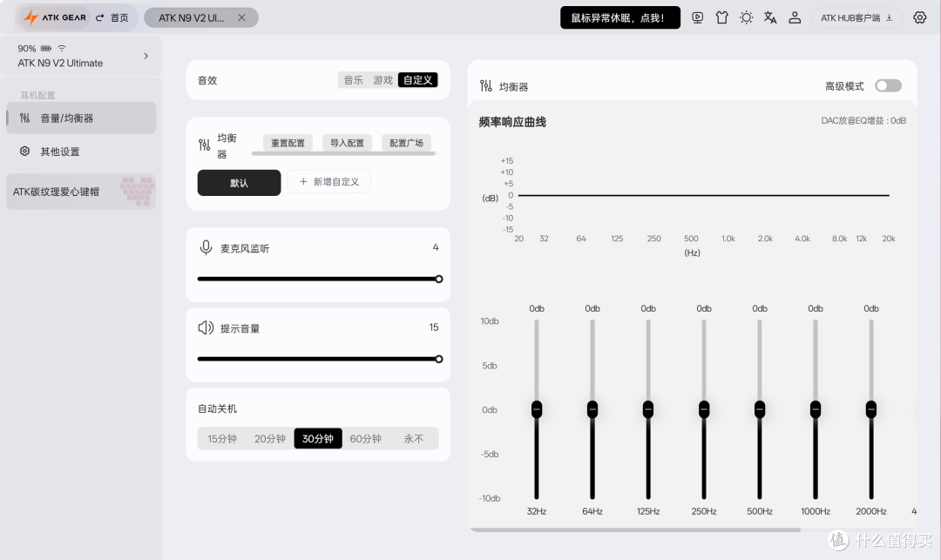Viewport: 941px width, 560px height.
Task: Click the 鼠标异常休眠 banner
Action: pos(620,18)
